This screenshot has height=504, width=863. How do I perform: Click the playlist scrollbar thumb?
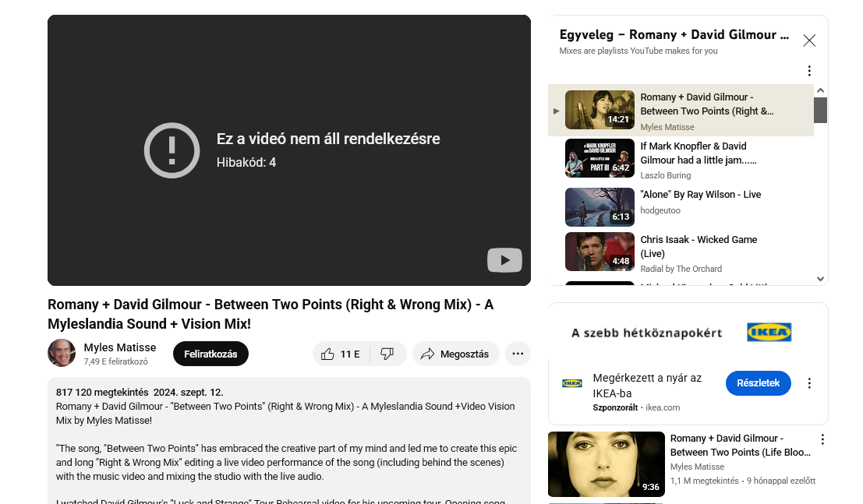[820, 110]
